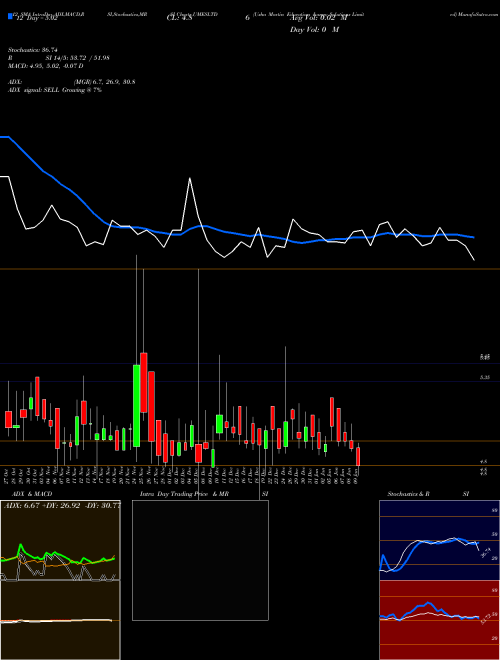Click the 5.35 price axis label
Image resolution: width=500 pixels, height=660 pixels.
click(484, 378)
